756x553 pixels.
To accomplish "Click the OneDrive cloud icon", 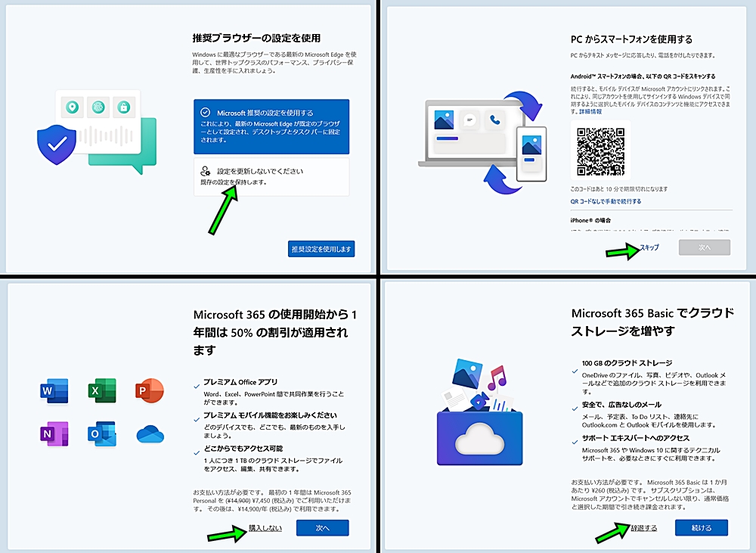I will tap(150, 433).
